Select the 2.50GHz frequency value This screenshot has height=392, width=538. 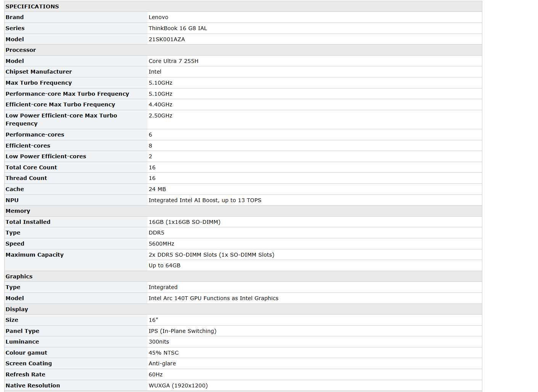[160, 116]
